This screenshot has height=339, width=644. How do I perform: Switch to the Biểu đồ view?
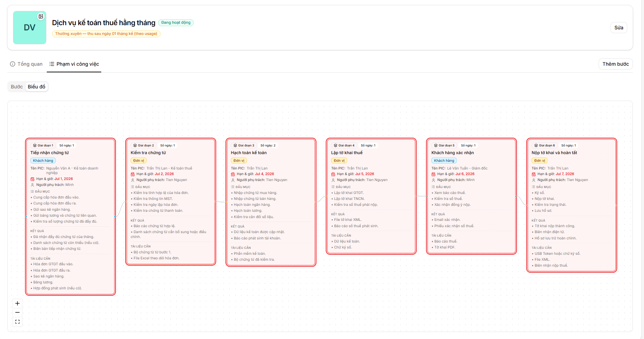[x=37, y=87]
